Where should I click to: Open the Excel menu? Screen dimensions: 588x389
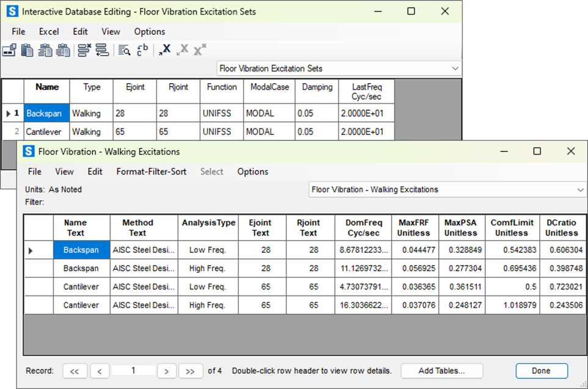[49, 32]
